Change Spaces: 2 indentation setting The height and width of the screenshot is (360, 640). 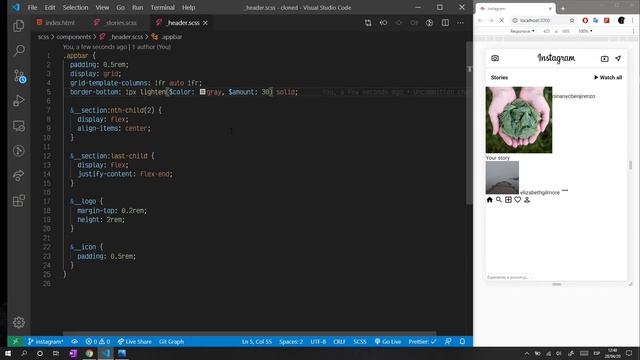pyautogui.click(x=291, y=342)
